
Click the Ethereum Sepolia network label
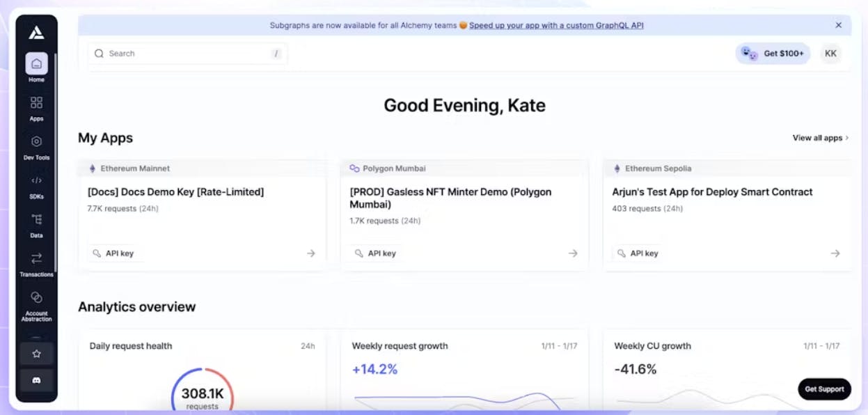pyautogui.click(x=658, y=169)
